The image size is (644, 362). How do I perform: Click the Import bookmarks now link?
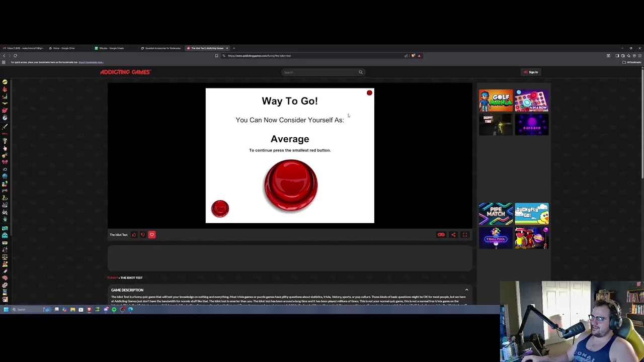tap(91, 62)
